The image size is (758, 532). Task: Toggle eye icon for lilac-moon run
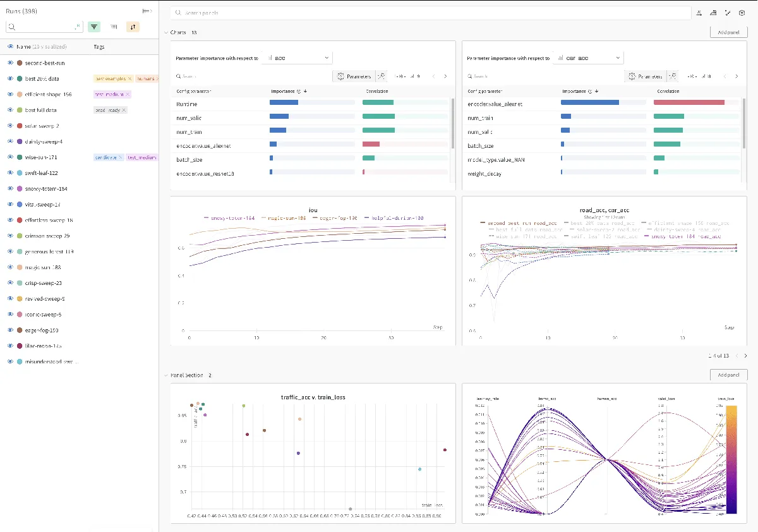click(x=10, y=346)
